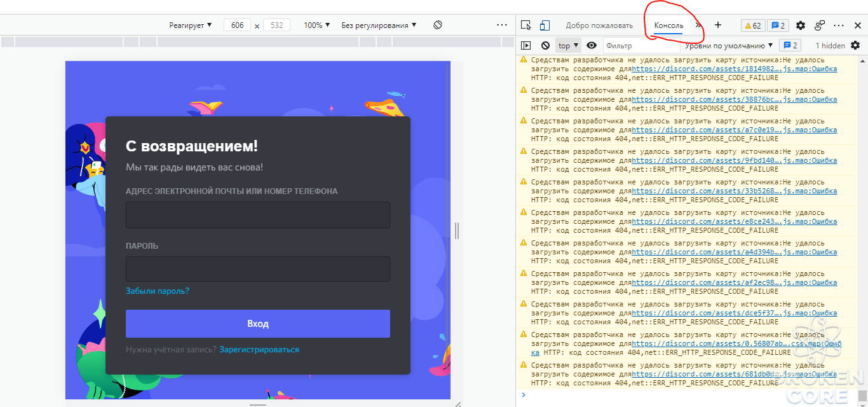Open 'Уровни по умолчанию' log levels dropdown
The width and height of the screenshot is (868, 407).
(x=728, y=45)
